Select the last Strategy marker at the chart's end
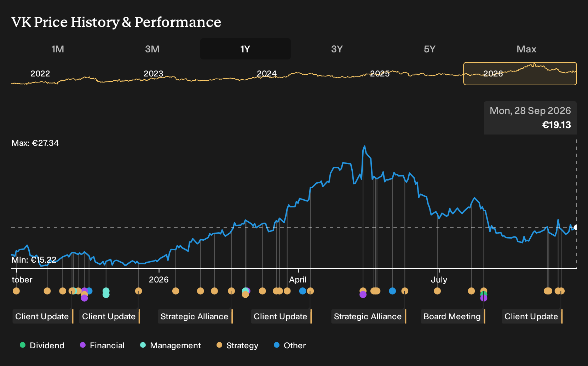 click(561, 291)
